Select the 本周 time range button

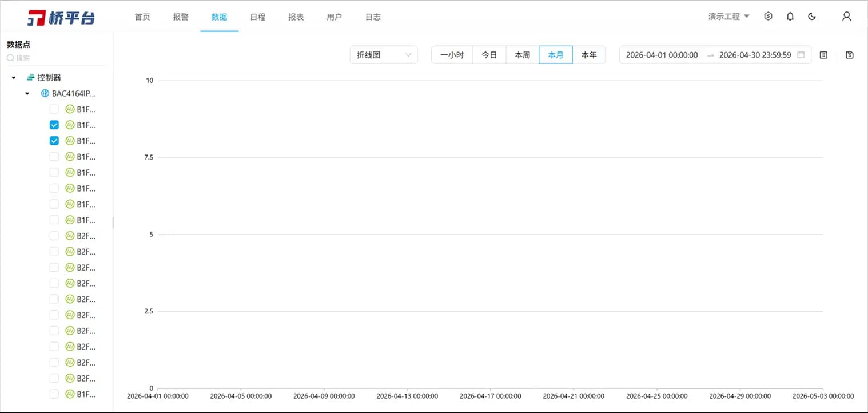coord(522,55)
